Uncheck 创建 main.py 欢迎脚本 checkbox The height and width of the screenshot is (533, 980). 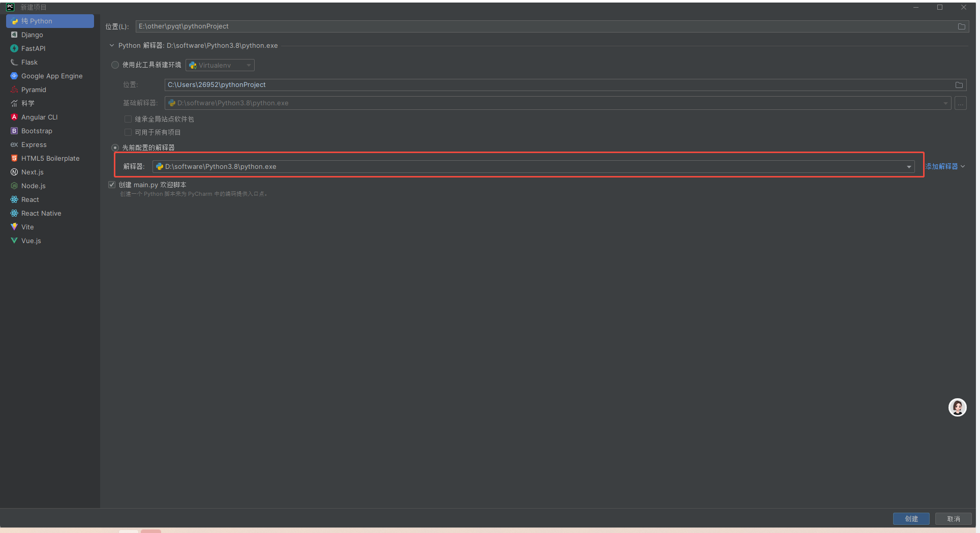click(112, 185)
